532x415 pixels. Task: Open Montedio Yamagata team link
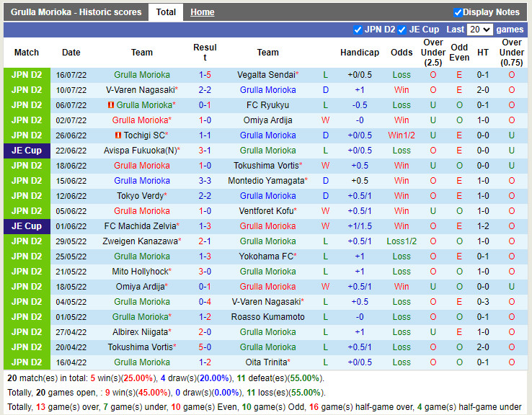pos(266,181)
